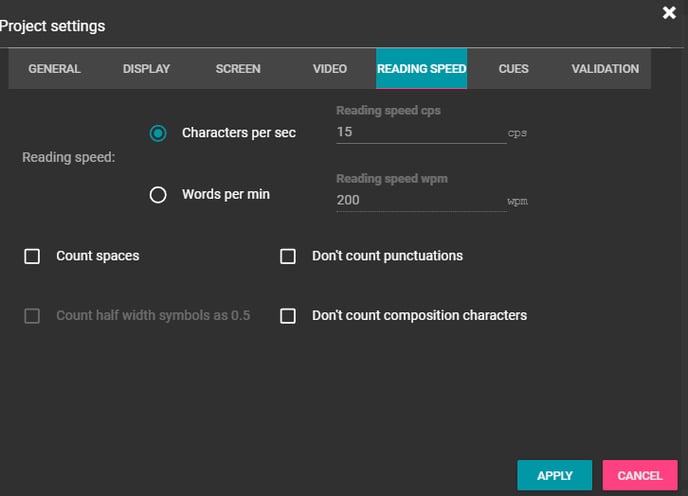Image resolution: width=688 pixels, height=496 pixels.
Task: Open the General tab
Action: click(54, 69)
